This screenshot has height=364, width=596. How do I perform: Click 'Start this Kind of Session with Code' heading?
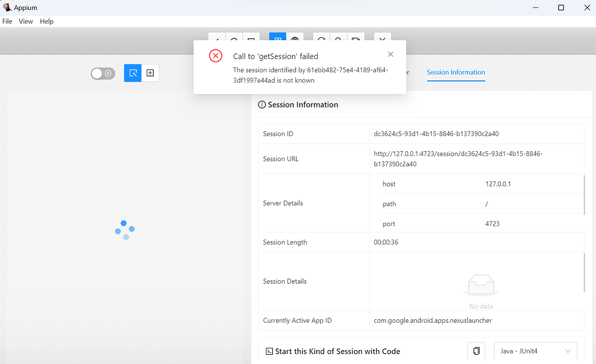338,351
